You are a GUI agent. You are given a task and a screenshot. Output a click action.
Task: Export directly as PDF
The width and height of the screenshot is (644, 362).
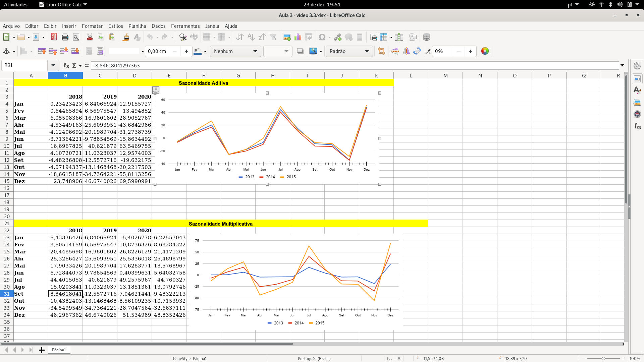[54, 37]
